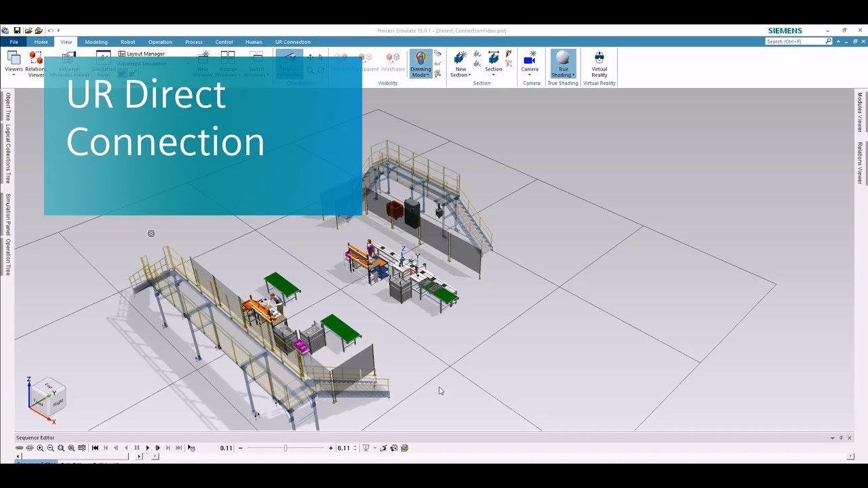Zoom in on the Sequence Editor timeline

40,448
